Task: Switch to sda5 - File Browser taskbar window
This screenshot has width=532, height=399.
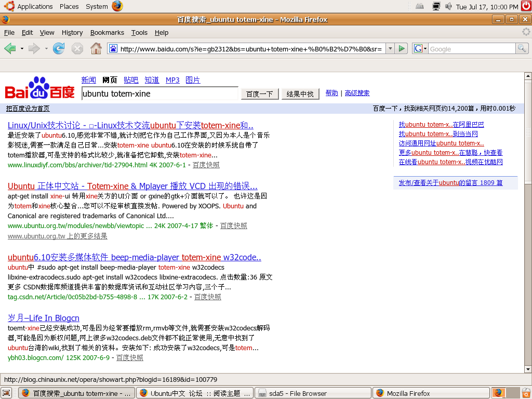Action: pyautogui.click(x=313, y=393)
